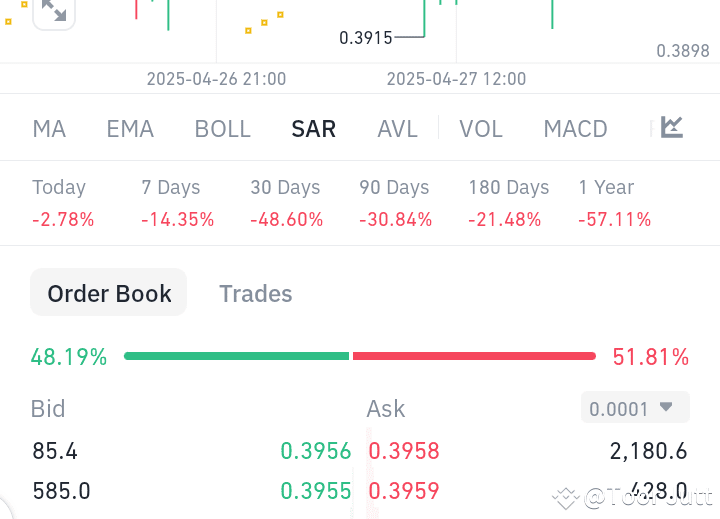Click the green bid ratio bar

[236, 356]
